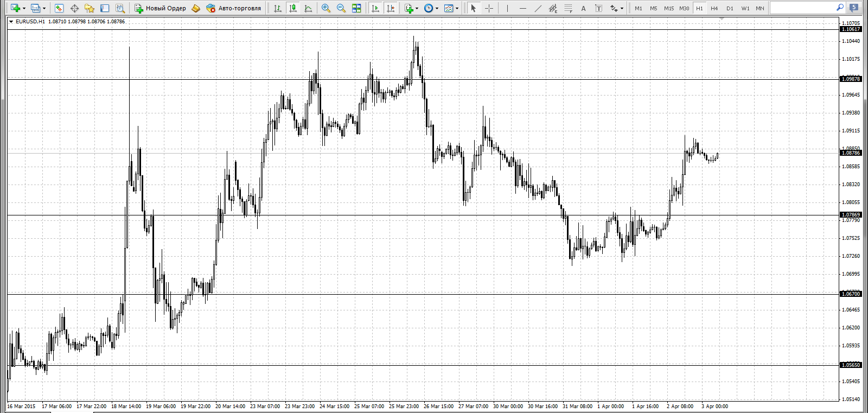Select the Cursor arrow tool

coord(473,8)
